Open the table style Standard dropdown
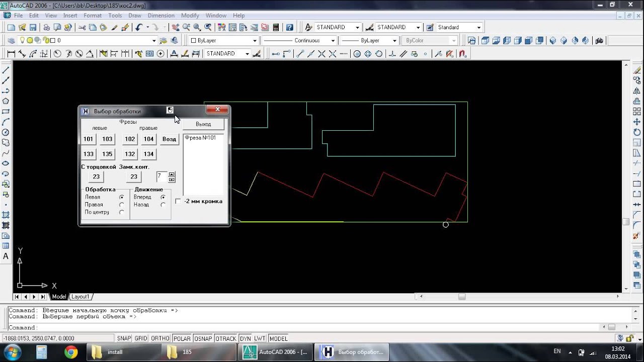The height and width of the screenshot is (362, 644). [x=478, y=27]
